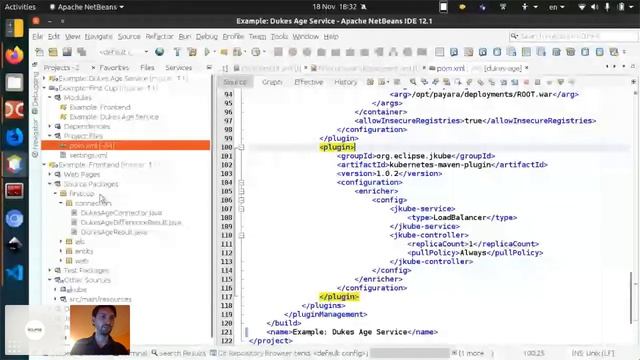Screen dimensions: 640x360
Task: Open Firefox from the Ubuntu dock
Action: pos(14,55)
